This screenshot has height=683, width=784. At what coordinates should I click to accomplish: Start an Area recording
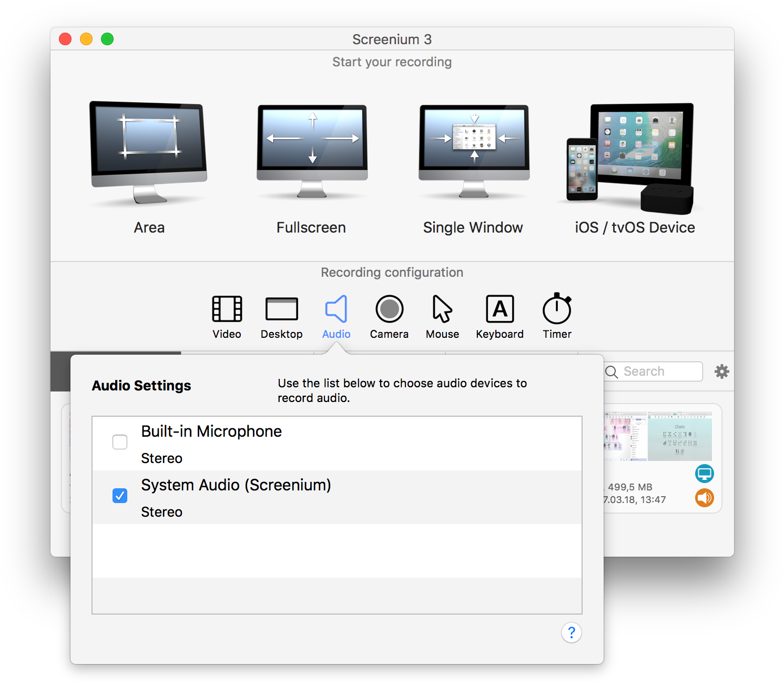pos(149,167)
